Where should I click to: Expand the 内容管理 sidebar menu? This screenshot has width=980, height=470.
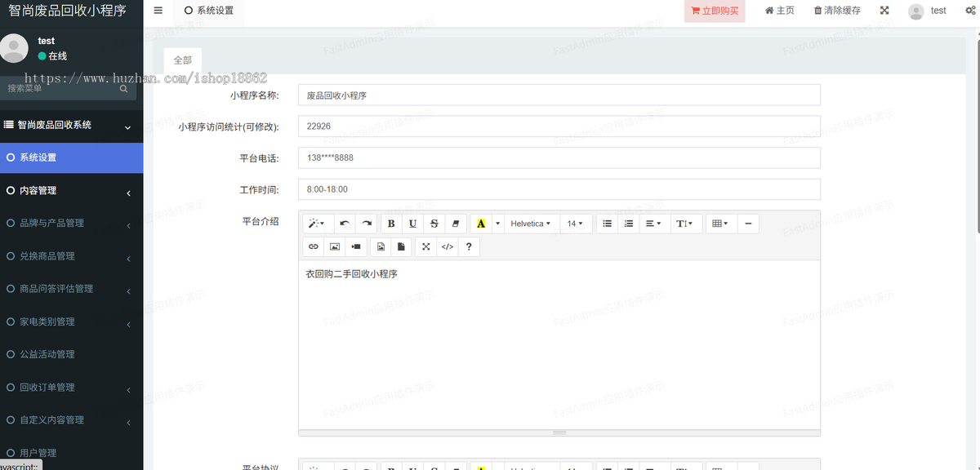pyautogui.click(x=71, y=191)
